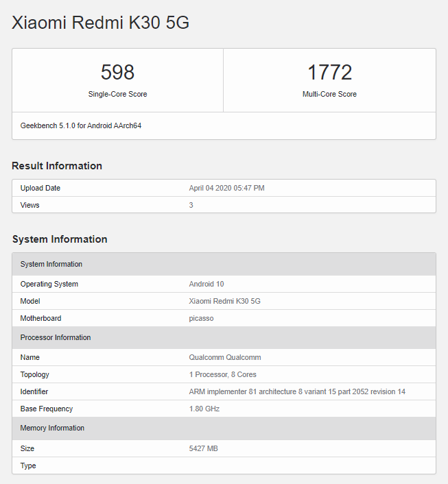Click the Processor Information header row

point(224,337)
